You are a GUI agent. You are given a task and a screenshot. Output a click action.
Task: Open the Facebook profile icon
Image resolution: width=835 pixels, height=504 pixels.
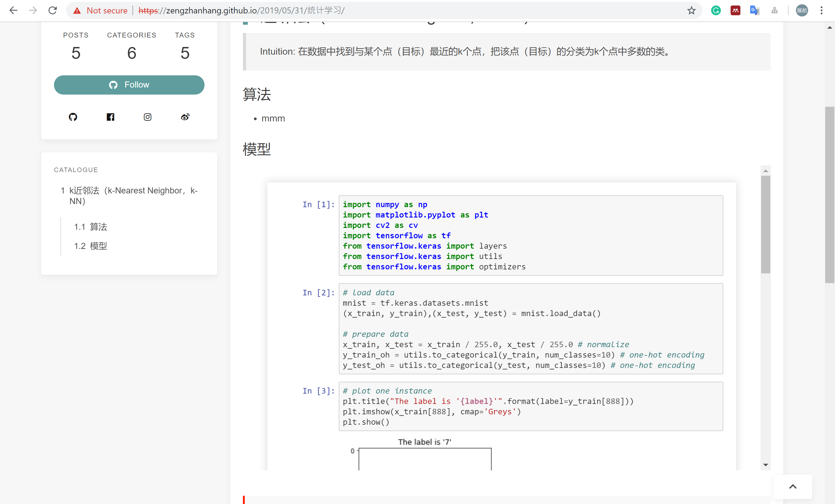tap(110, 117)
